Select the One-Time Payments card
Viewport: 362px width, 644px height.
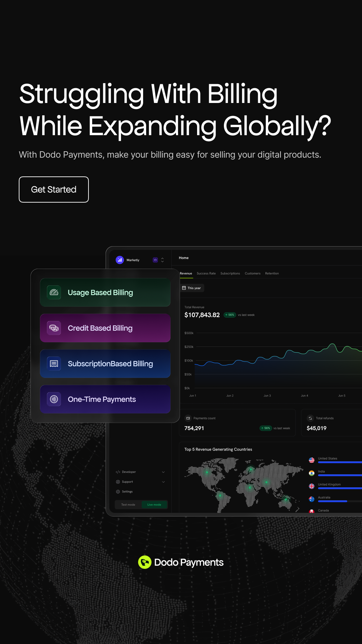coord(105,399)
